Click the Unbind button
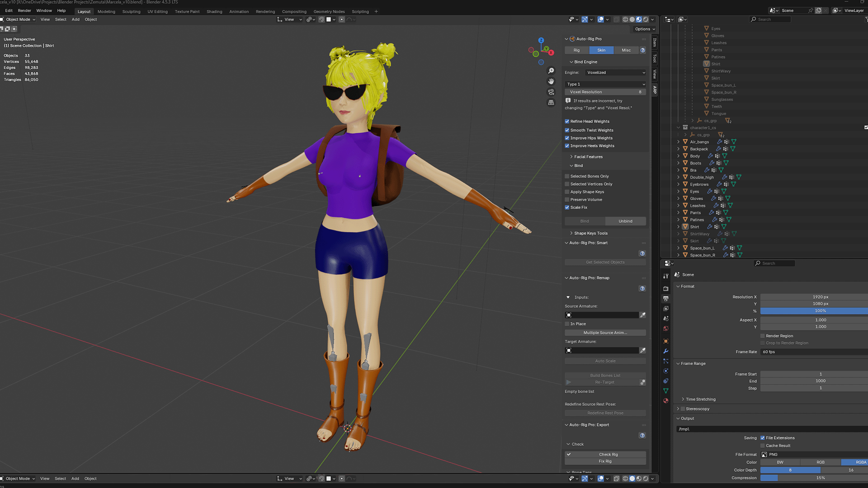Screen dimensions: 868x488 625,221
